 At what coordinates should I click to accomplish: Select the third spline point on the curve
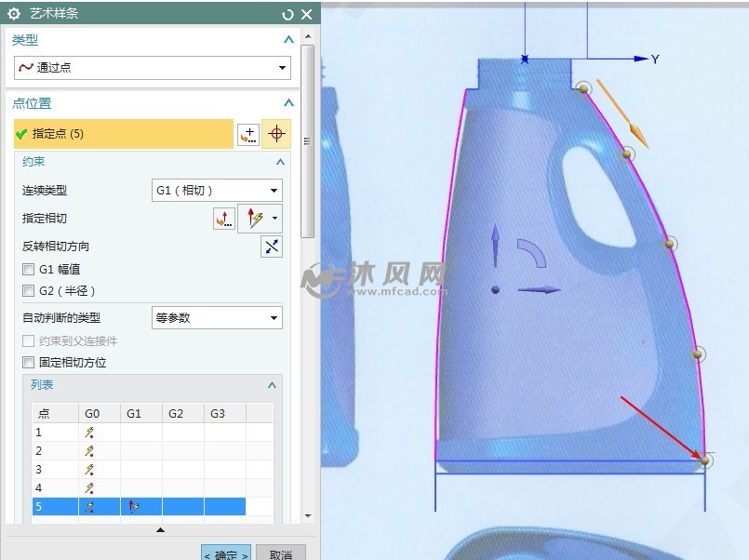tap(669, 244)
